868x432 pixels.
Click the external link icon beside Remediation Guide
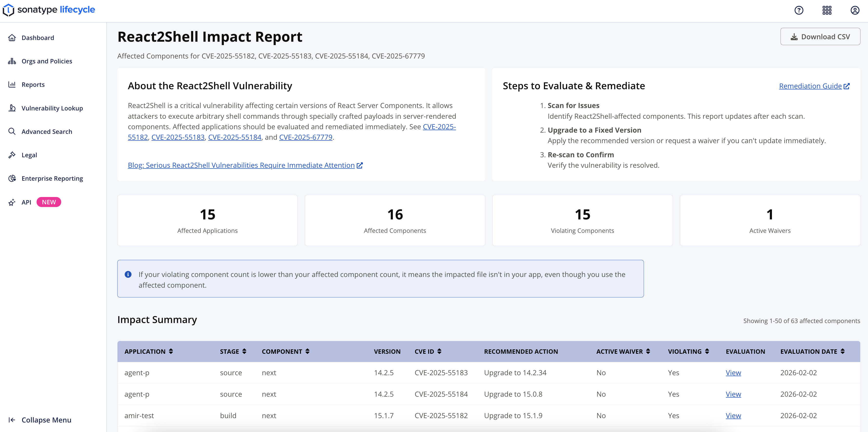pyautogui.click(x=847, y=86)
